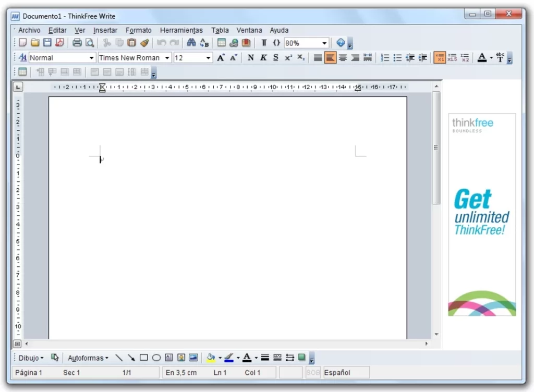Set 1.5 line spacing
The image size is (534, 392).
click(x=452, y=58)
